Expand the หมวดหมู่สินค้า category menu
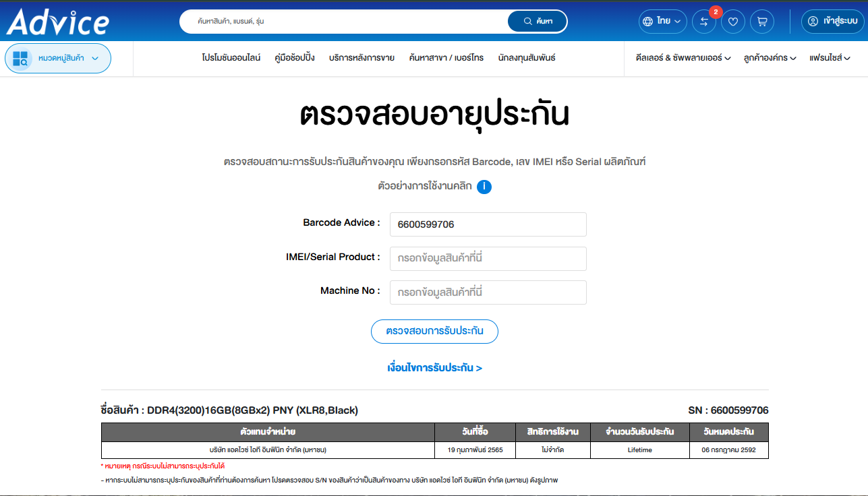This screenshot has width=868, height=496. coord(58,59)
